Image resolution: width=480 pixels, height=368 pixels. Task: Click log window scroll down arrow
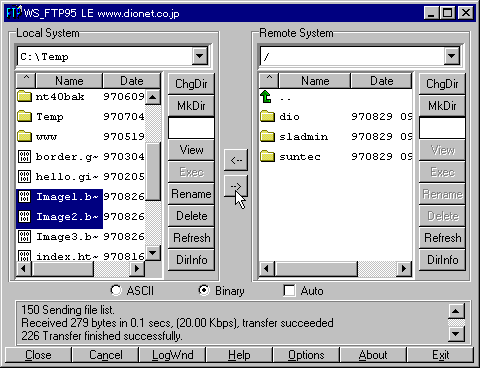[456, 333]
